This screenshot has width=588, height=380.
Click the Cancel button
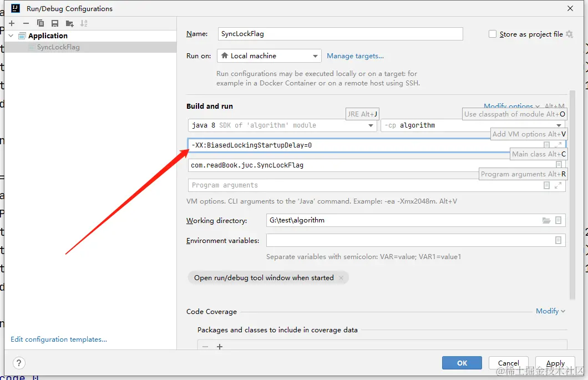click(x=509, y=363)
